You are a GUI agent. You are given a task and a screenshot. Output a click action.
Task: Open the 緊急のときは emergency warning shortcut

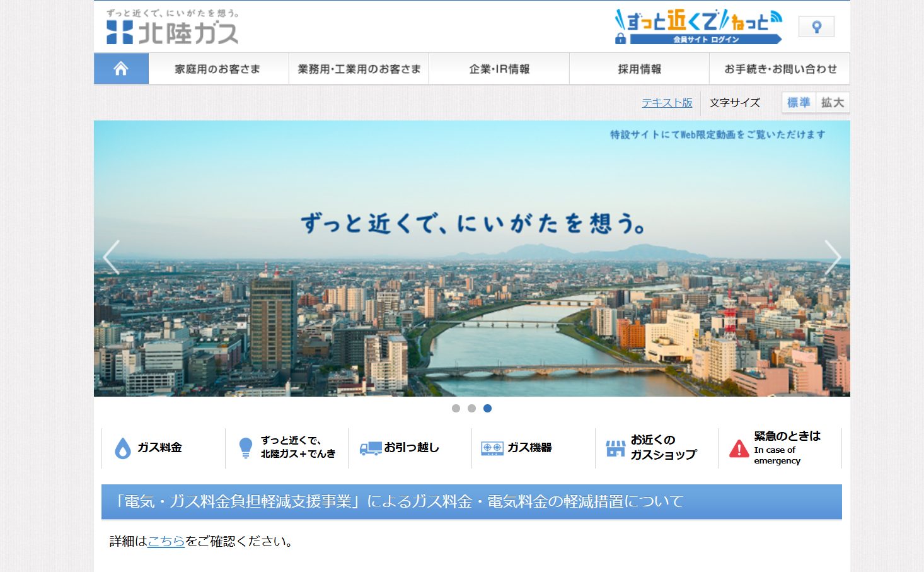pyautogui.click(x=780, y=448)
